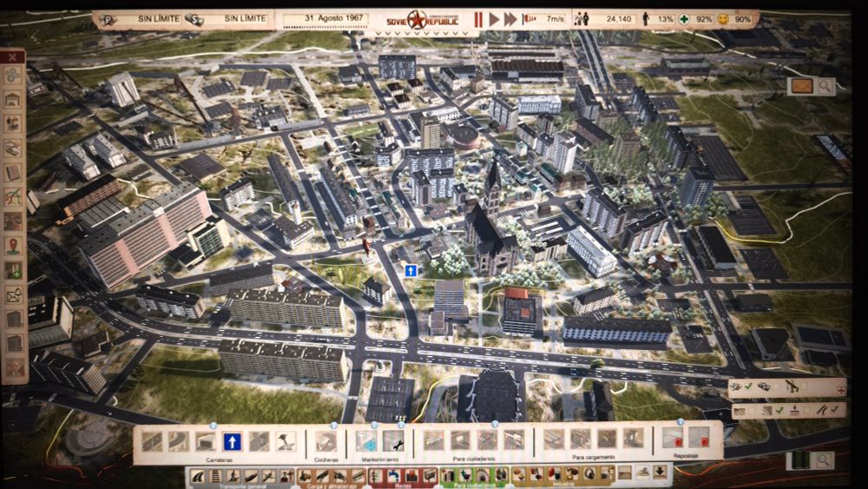Toggle the underground view checkbox
Image resolution: width=868 pixels, height=489 pixels.
(x=807, y=410)
